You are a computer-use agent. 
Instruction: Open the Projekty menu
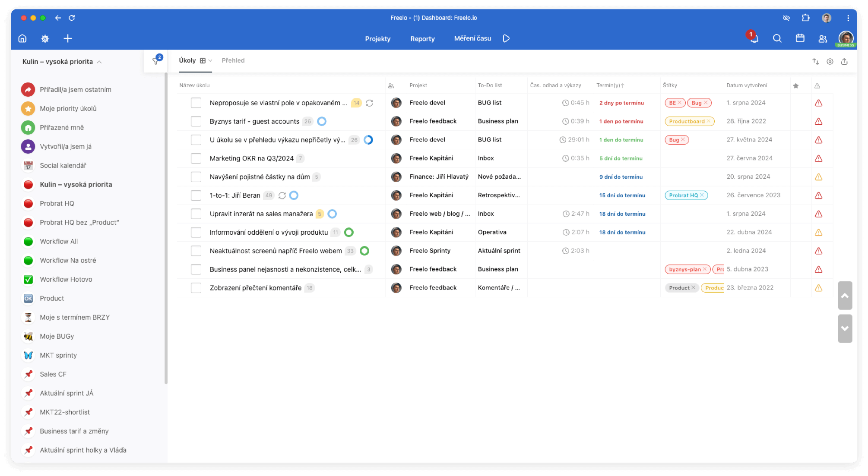[x=377, y=39]
